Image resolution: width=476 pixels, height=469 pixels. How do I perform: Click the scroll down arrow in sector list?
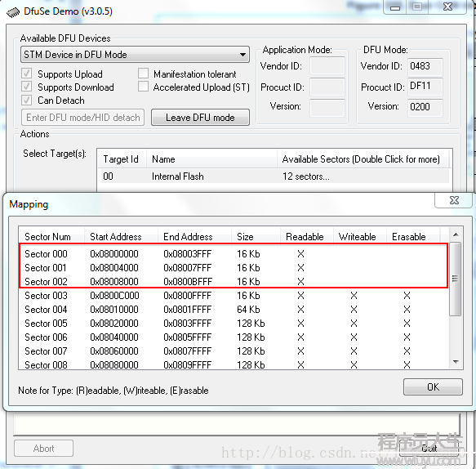(x=456, y=361)
